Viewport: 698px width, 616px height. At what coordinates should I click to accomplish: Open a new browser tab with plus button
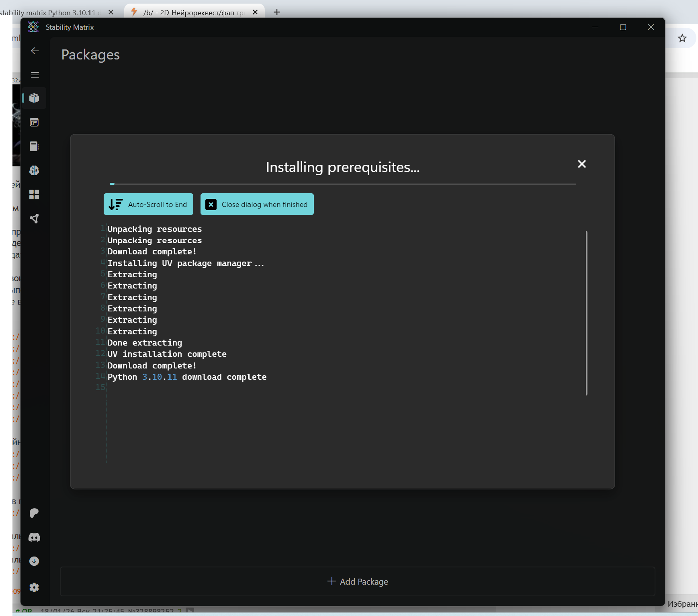tap(277, 12)
